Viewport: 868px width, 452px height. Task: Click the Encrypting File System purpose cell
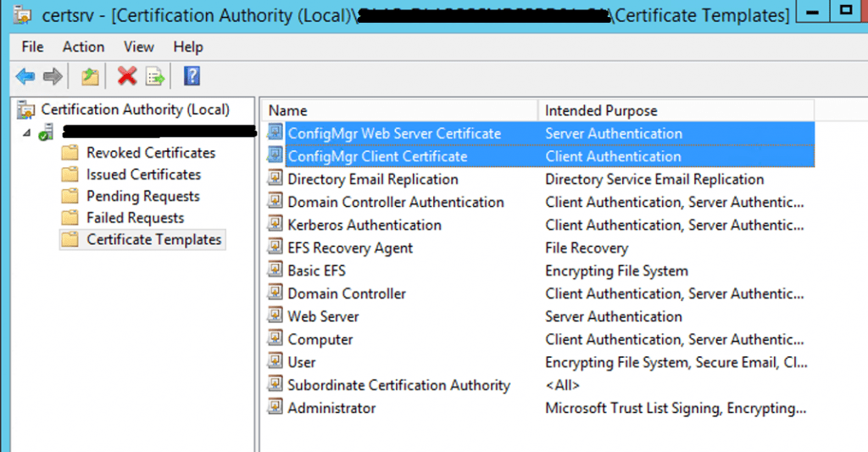(616, 271)
